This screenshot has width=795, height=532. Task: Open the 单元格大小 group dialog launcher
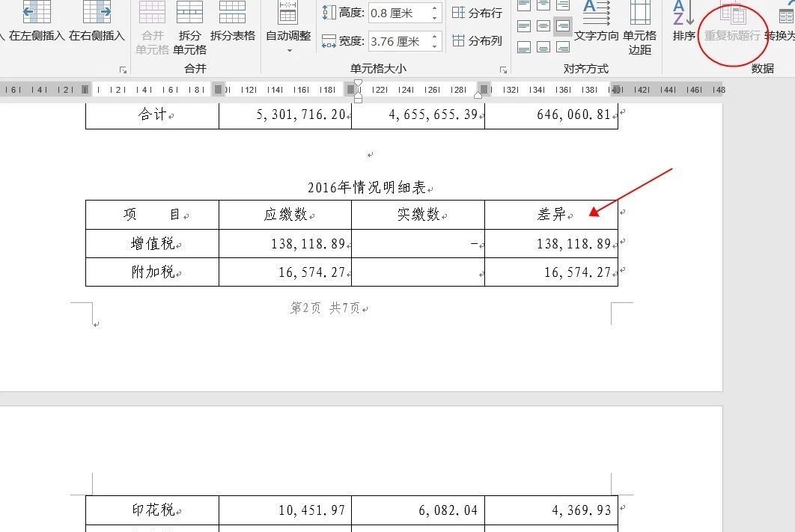coord(505,70)
